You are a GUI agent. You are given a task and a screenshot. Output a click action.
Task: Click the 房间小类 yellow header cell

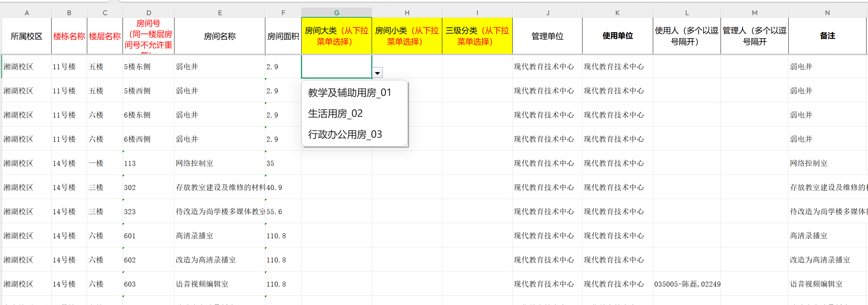[x=407, y=36]
